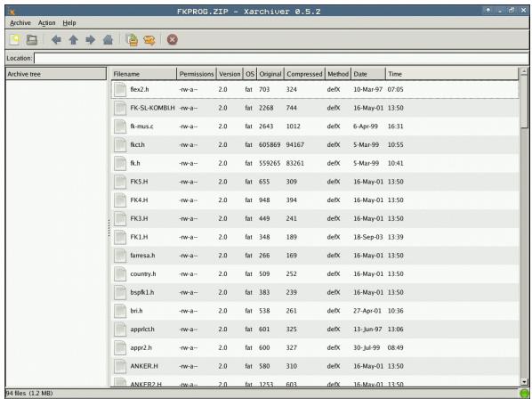
Task: Click the file icon beside fkct.h
Action: click(x=120, y=145)
